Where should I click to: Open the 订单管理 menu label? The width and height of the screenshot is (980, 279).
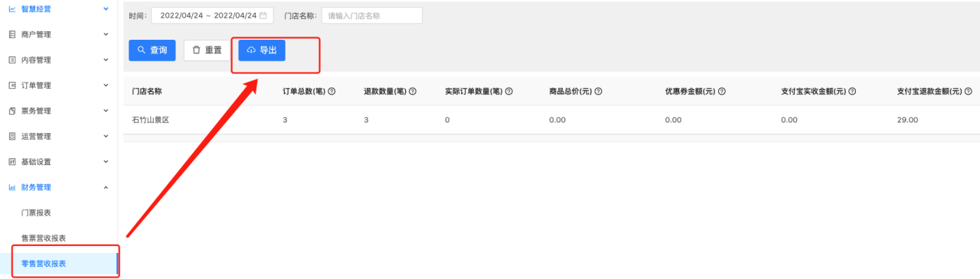tap(36, 85)
